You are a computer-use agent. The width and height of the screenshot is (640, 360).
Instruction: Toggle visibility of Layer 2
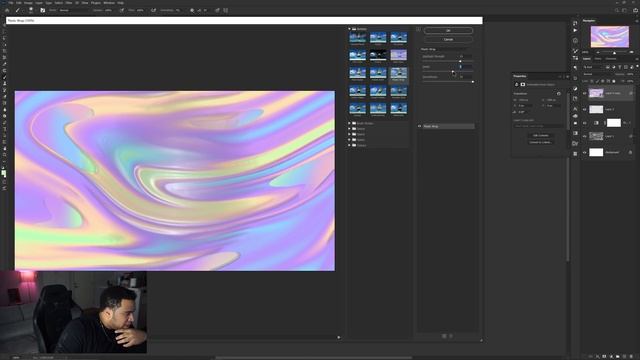[x=584, y=109]
